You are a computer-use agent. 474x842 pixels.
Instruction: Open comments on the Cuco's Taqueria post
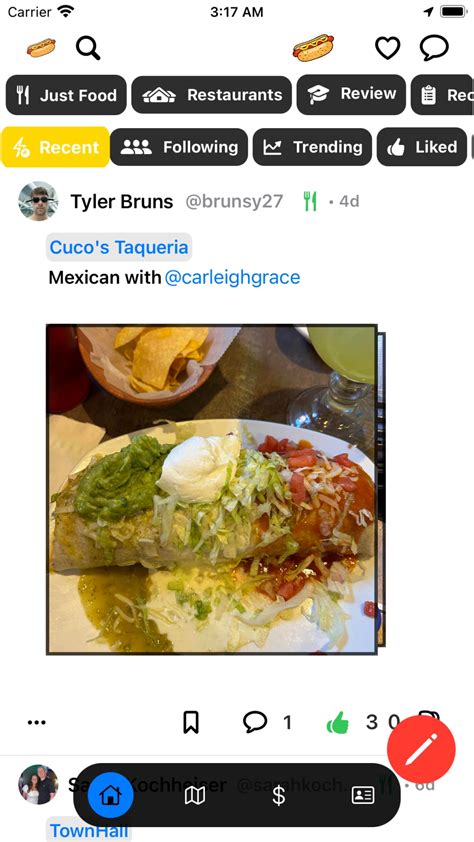pyautogui.click(x=255, y=722)
